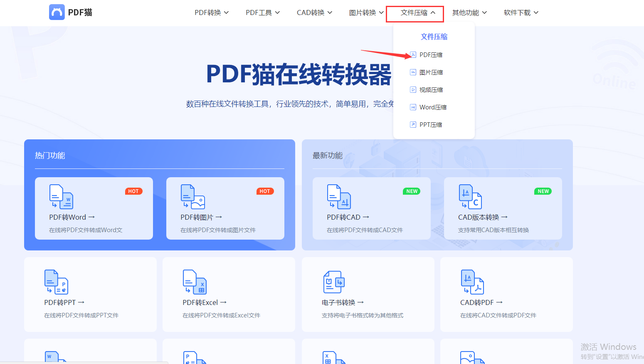Click 在线将PDF文件转成Excel文件 description

222,315
